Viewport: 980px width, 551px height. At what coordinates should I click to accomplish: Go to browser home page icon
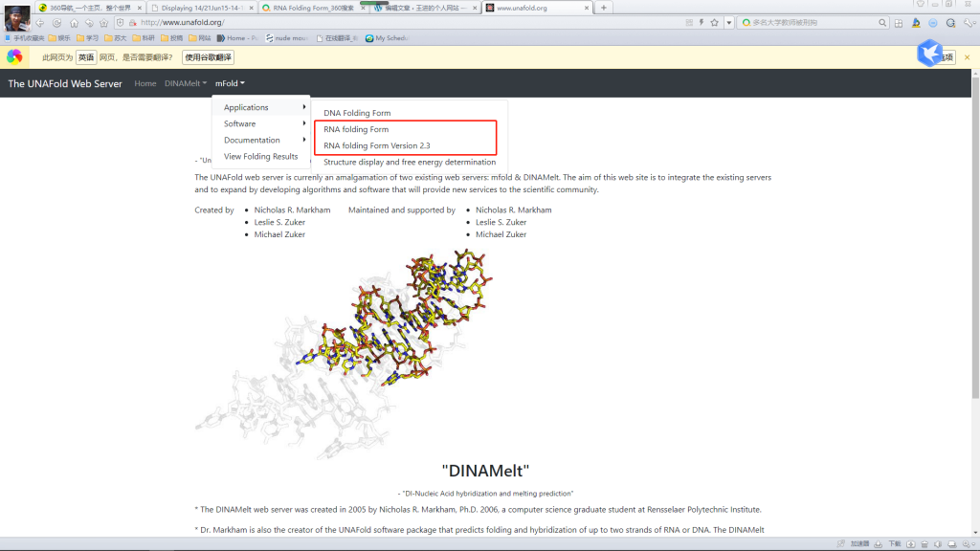point(74,22)
